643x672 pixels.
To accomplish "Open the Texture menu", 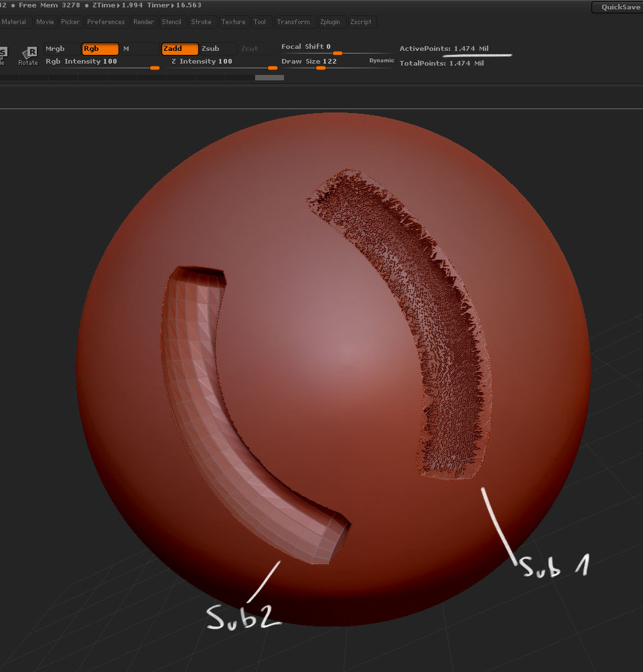I will click(233, 22).
